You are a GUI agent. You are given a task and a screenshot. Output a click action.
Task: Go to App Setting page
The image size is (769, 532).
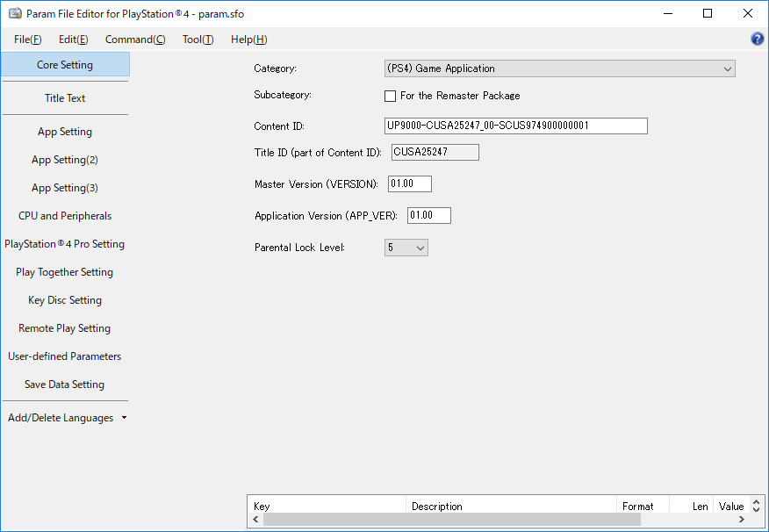coord(65,132)
